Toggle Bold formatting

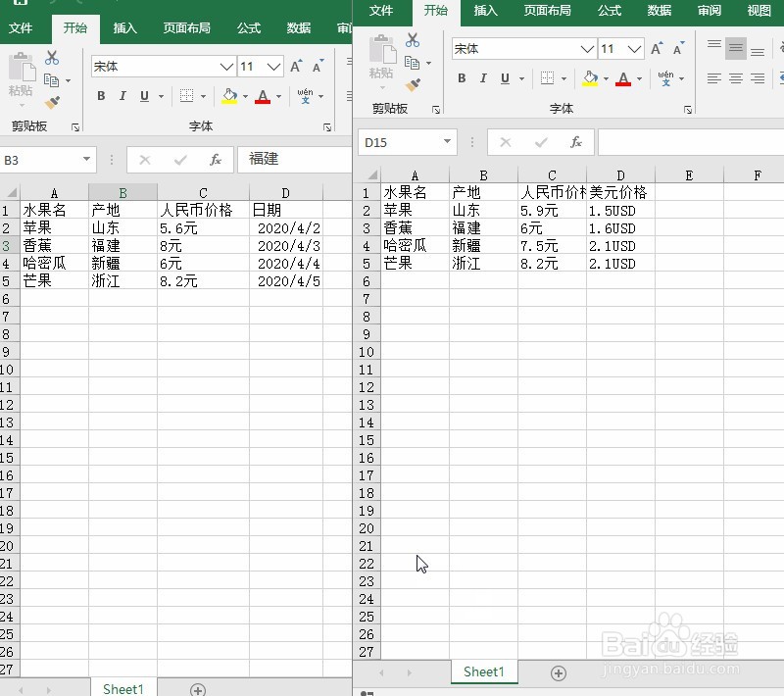(462, 78)
